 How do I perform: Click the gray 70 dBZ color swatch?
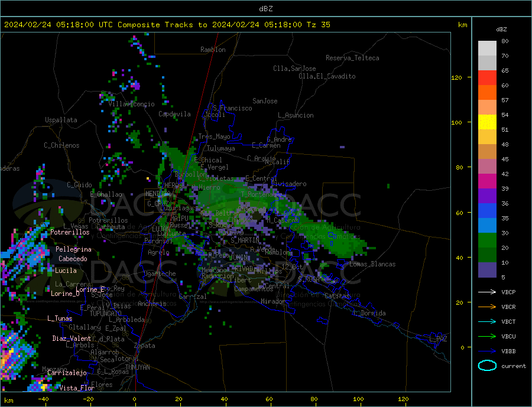coord(487,63)
